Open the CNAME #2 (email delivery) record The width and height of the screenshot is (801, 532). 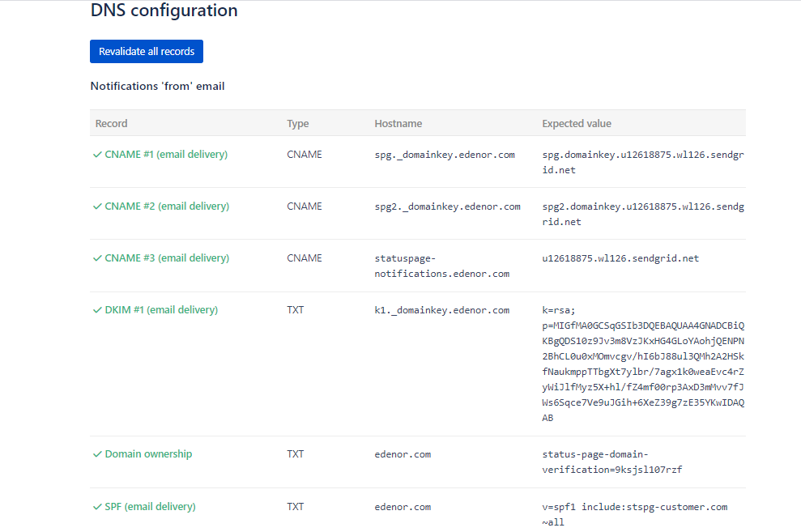164,206
